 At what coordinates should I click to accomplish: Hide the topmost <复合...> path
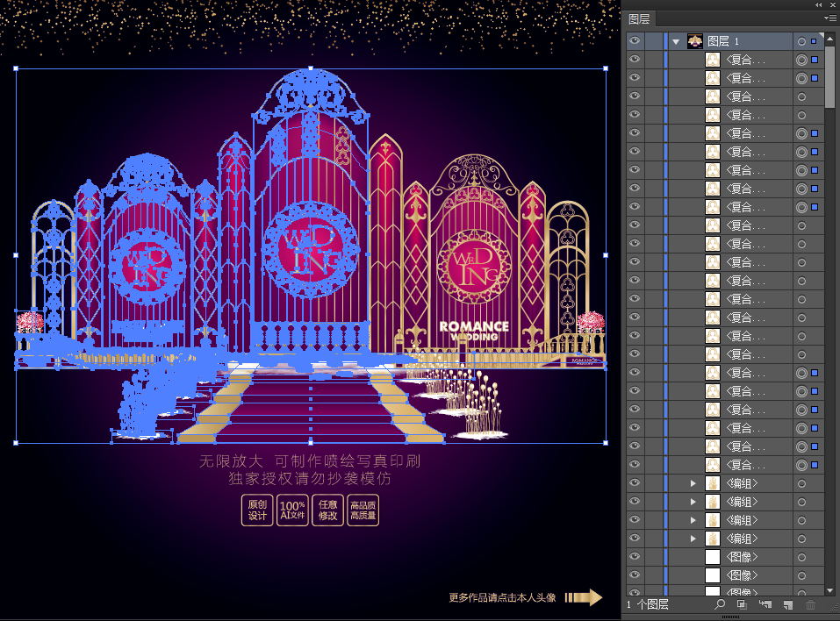[635, 60]
